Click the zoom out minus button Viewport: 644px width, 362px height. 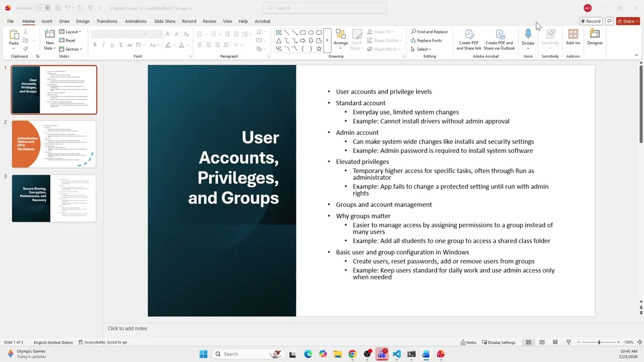coord(579,342)
